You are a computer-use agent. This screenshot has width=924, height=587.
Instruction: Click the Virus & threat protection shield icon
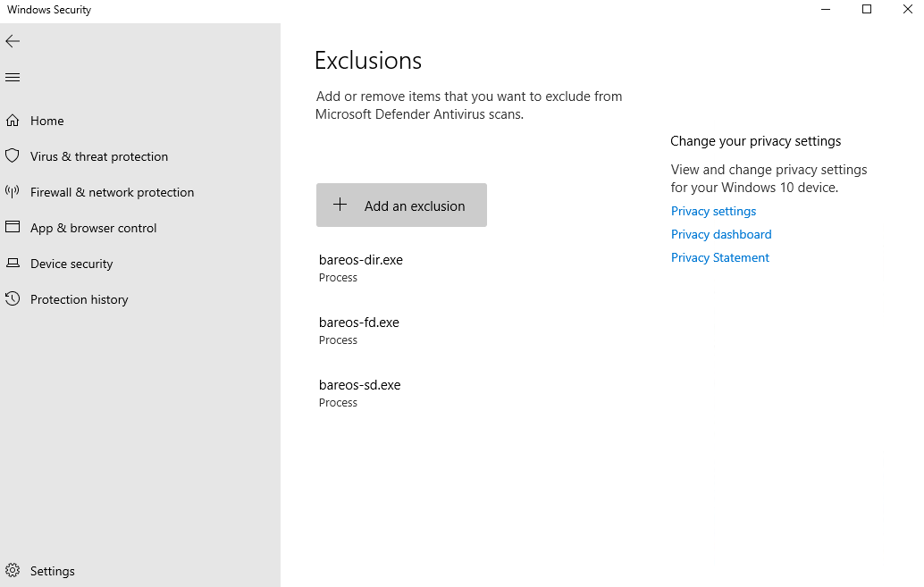click(x=13, y=155)
